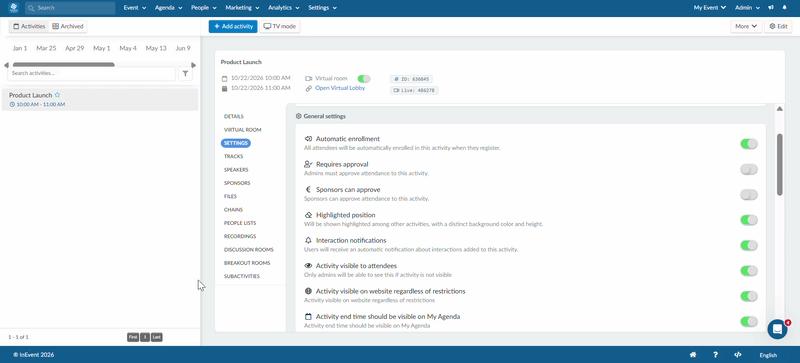This screenshot has height=363, width=800.
Task: Go to the Last page button
Action: click(x=157, y=337)
